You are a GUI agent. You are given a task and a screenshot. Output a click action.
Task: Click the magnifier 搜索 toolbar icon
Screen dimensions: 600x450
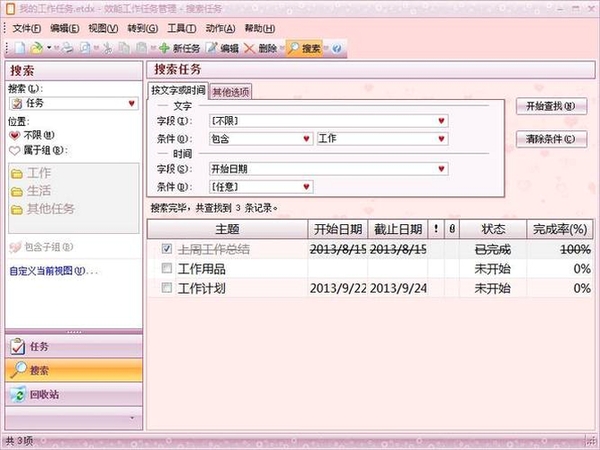tap(293, 48)
